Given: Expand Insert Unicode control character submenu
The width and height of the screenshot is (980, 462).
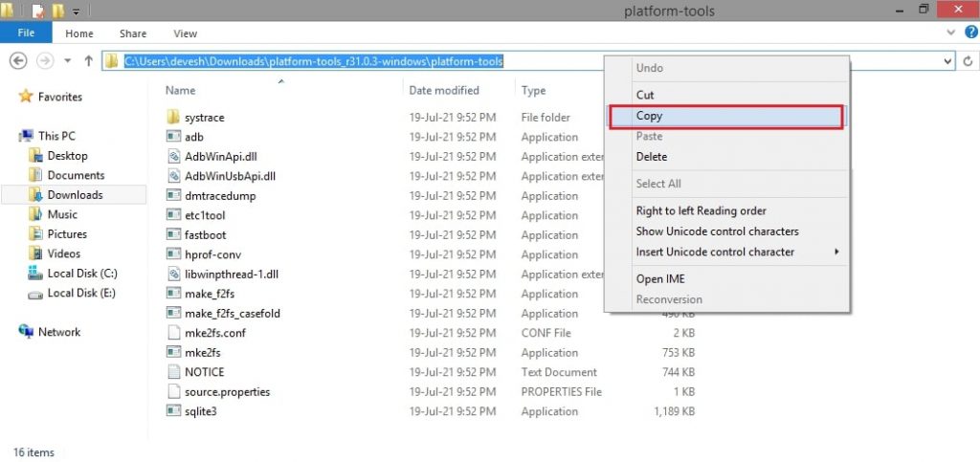Looking at the screenshot, I should [836, 253].
